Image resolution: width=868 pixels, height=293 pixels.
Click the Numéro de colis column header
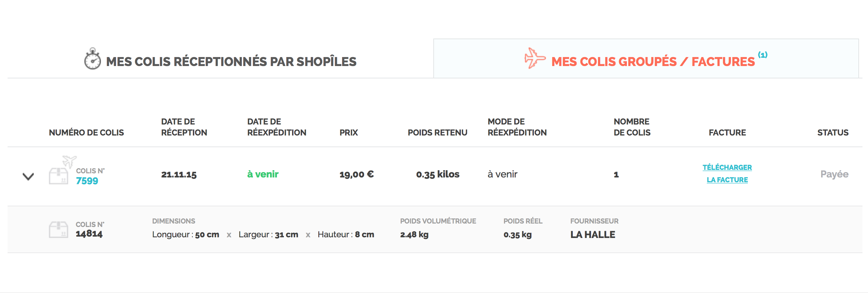[86, 132]
